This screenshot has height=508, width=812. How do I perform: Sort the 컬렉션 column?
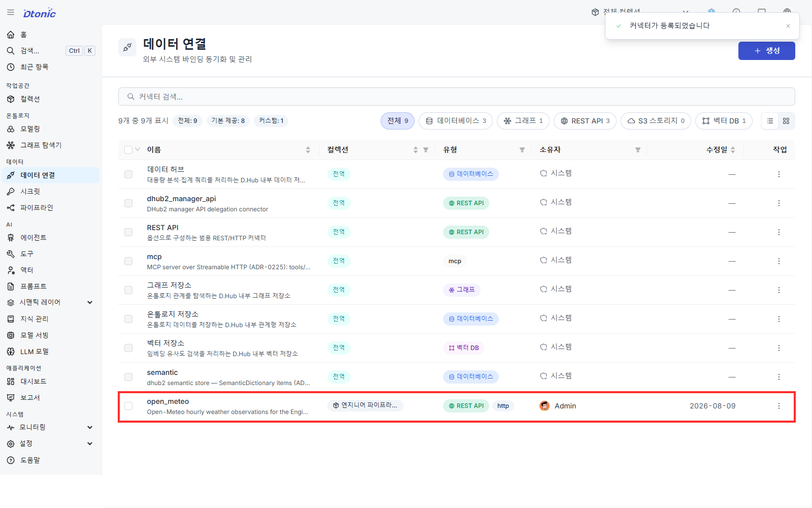click(x=416, y=150)
